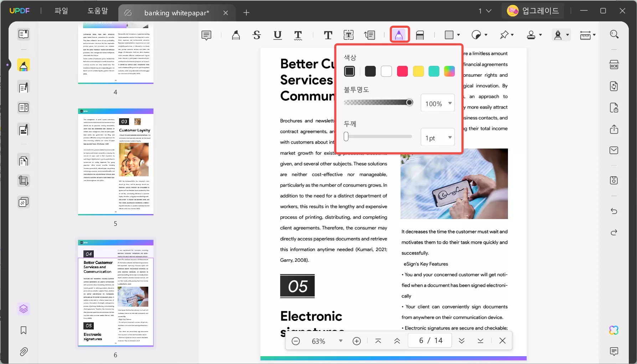
Task: Select the text box tool
Action: (x=349, y=35)
